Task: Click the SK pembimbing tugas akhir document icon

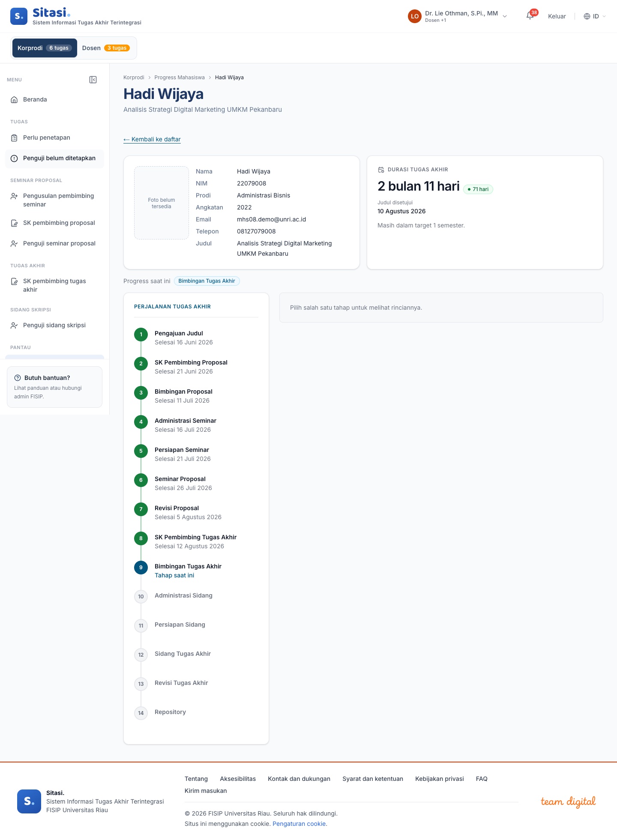Action: (x=14, y=281)
